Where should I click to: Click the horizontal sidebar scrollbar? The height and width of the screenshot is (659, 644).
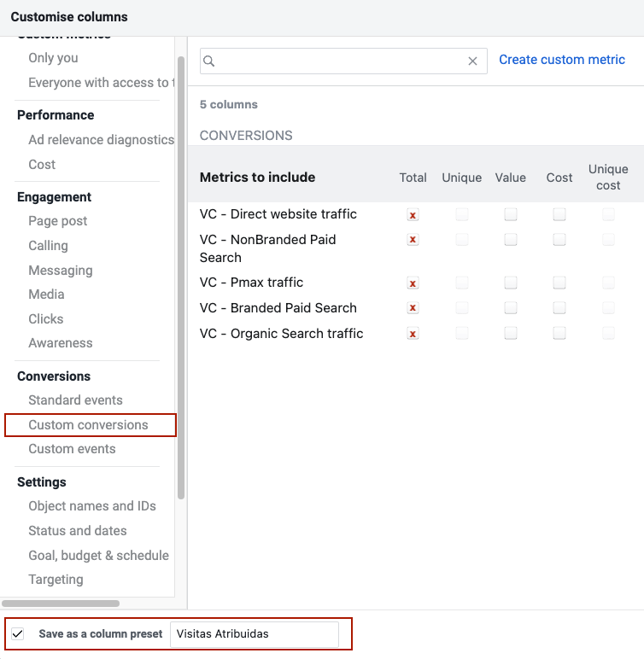tap(61, 604)
